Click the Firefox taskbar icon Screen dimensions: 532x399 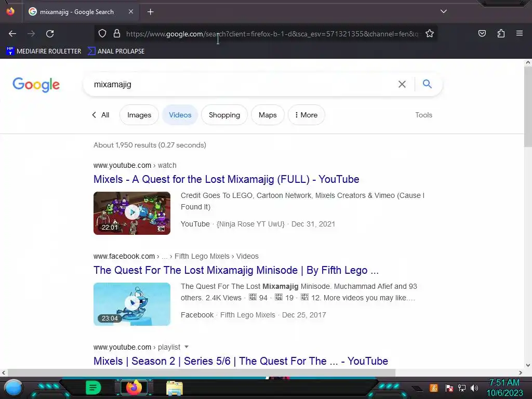tap(134, 388)
